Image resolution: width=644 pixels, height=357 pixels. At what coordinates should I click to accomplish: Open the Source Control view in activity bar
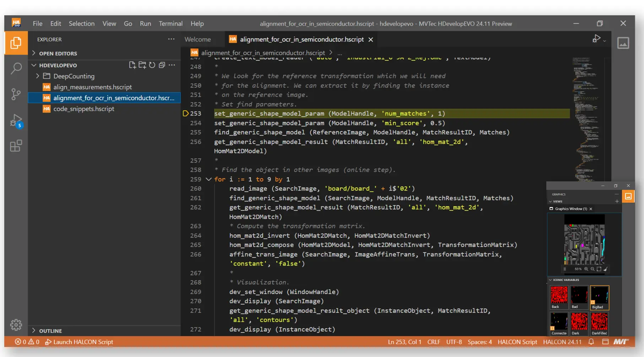pos(16,94)
